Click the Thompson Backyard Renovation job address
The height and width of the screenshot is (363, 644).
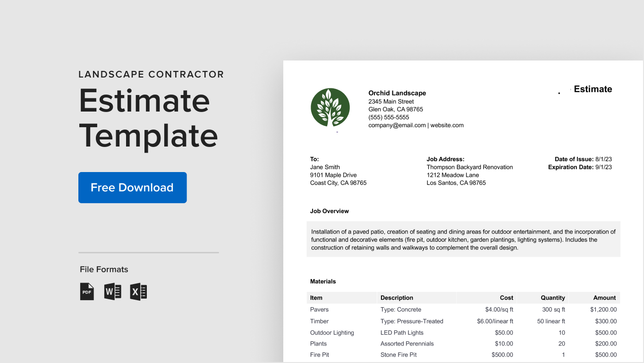(x=470, y=167)
